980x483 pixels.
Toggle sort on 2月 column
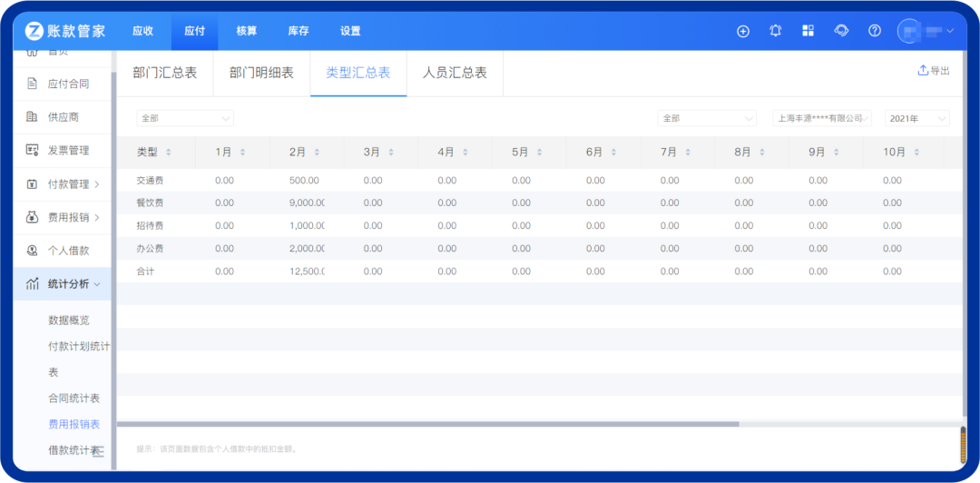[x=317, y=153]
